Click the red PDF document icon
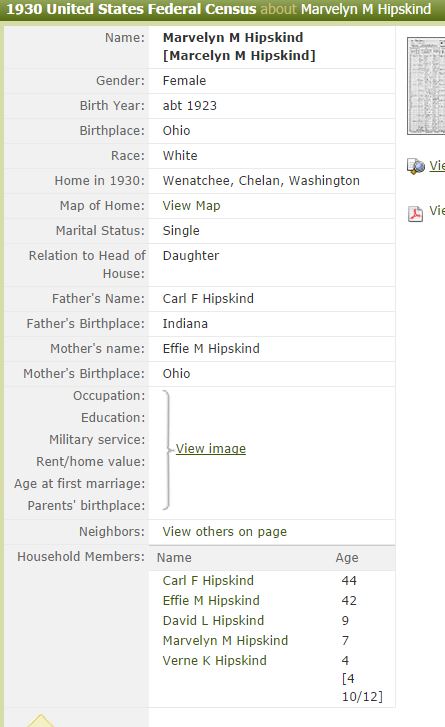This screenshot has height=727, width=445. tap(415, 214)
